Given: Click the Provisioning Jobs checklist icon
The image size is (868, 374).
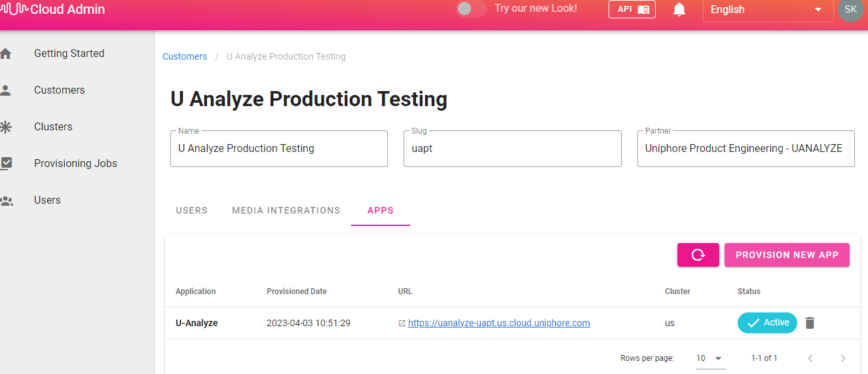Looking at the screenshot, I should (x=6, y=164).
